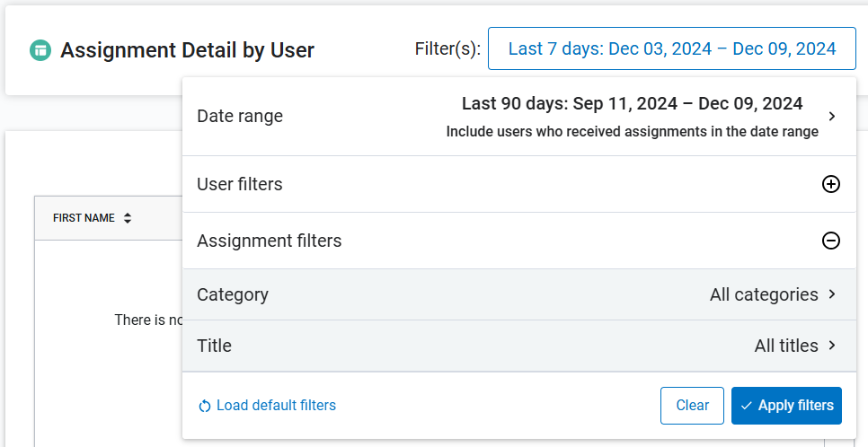
Task: Expand Category options using its chevron arrow
Action: tap(832, 294)
